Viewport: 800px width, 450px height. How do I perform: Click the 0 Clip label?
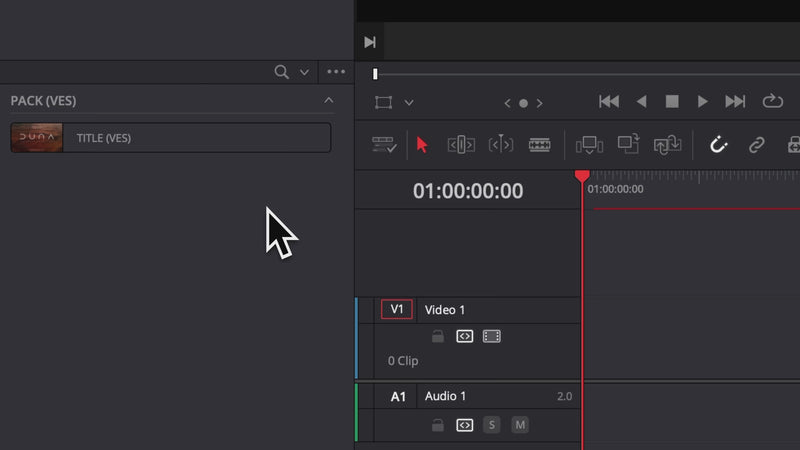click(403, 361)
